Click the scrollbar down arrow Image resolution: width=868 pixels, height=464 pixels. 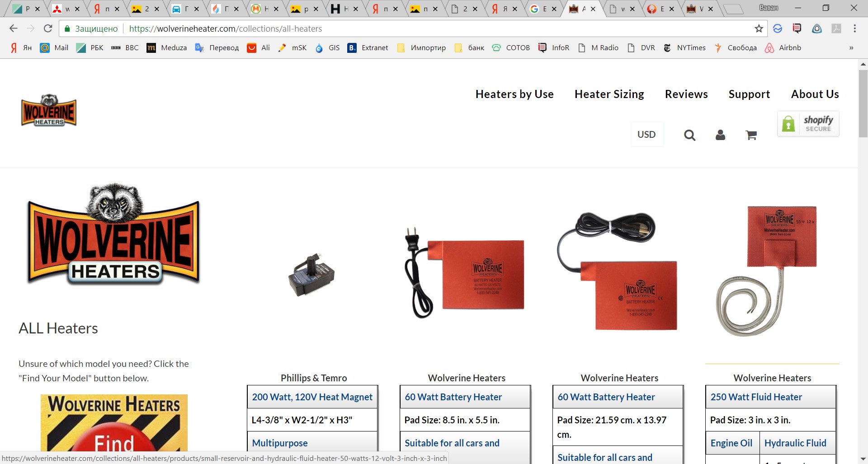point(863,459)
